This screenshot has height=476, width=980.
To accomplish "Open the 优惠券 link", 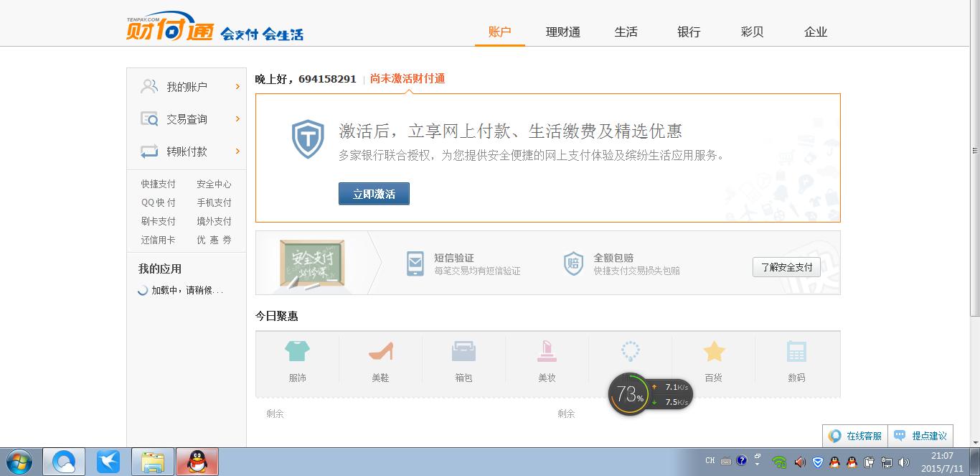I will [214, 240].
